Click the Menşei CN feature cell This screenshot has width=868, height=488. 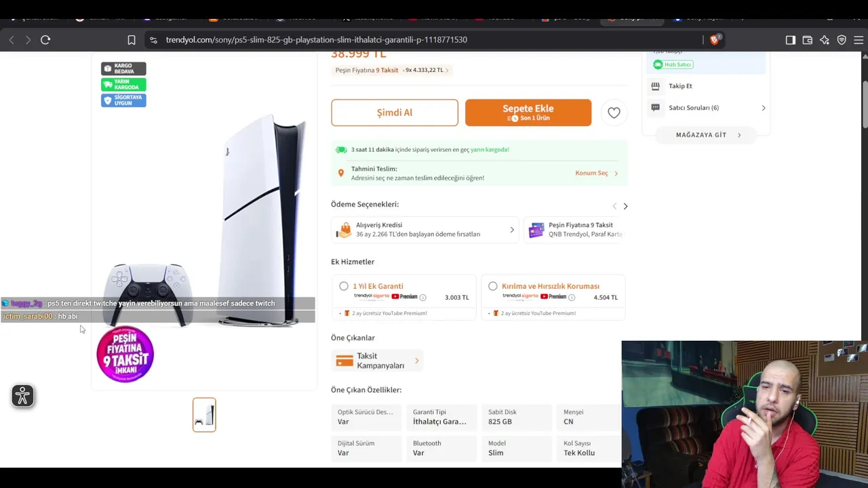tap(589, 417)
